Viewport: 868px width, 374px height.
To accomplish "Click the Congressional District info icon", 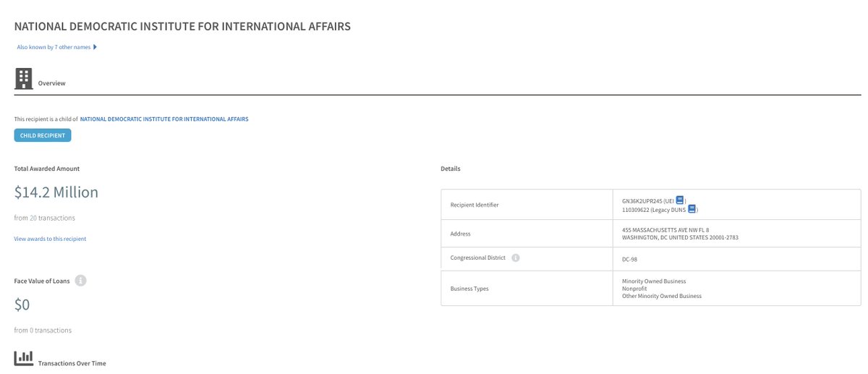I will coord(516,258).
